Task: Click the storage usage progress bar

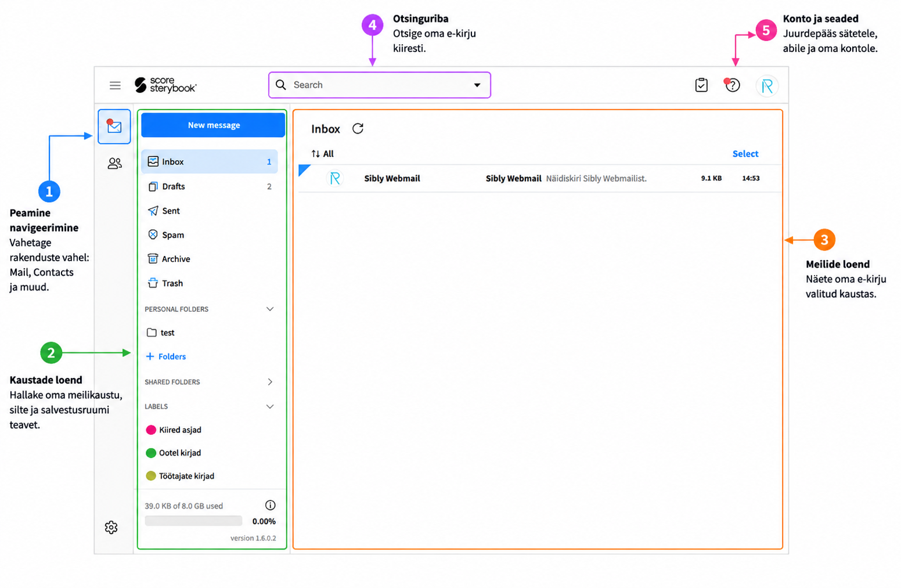Action: [193, 521]
